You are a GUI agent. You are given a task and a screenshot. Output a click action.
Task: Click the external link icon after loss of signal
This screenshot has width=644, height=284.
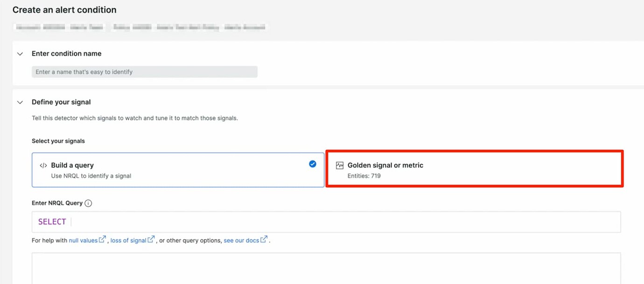coord(151,240)
